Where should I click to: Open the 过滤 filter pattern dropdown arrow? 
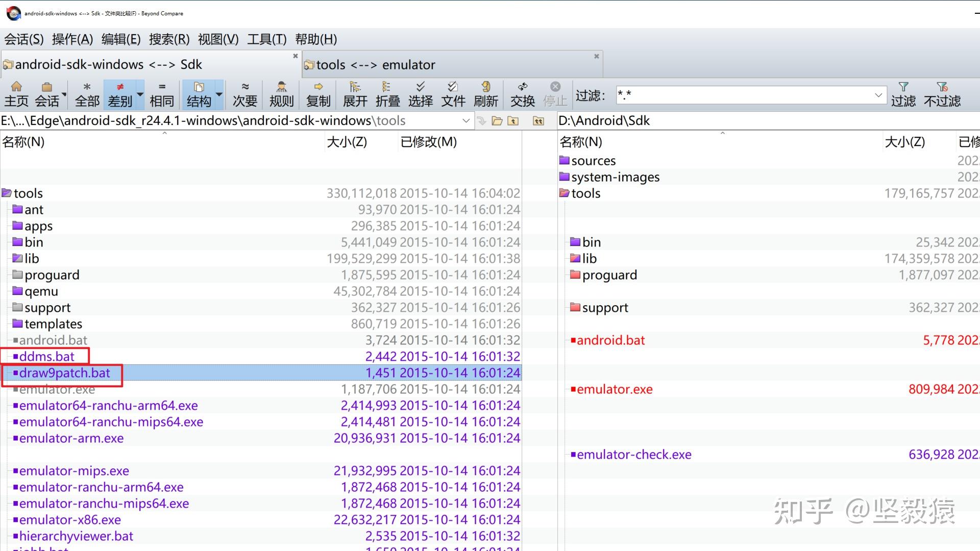coord(878,95)
